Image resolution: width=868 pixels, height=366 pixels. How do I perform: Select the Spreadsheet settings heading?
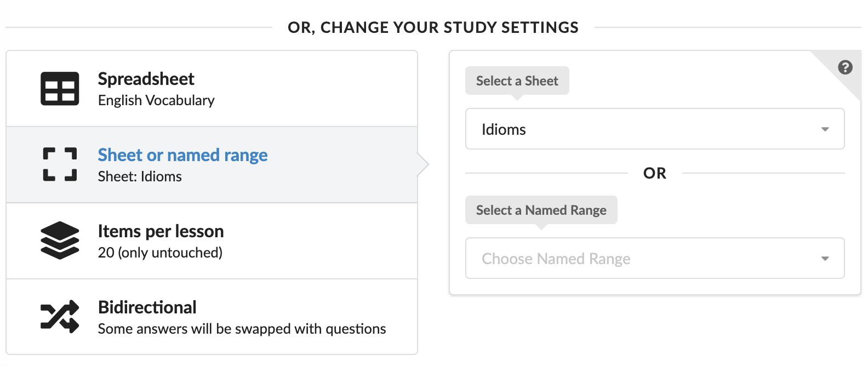(146, 79)
